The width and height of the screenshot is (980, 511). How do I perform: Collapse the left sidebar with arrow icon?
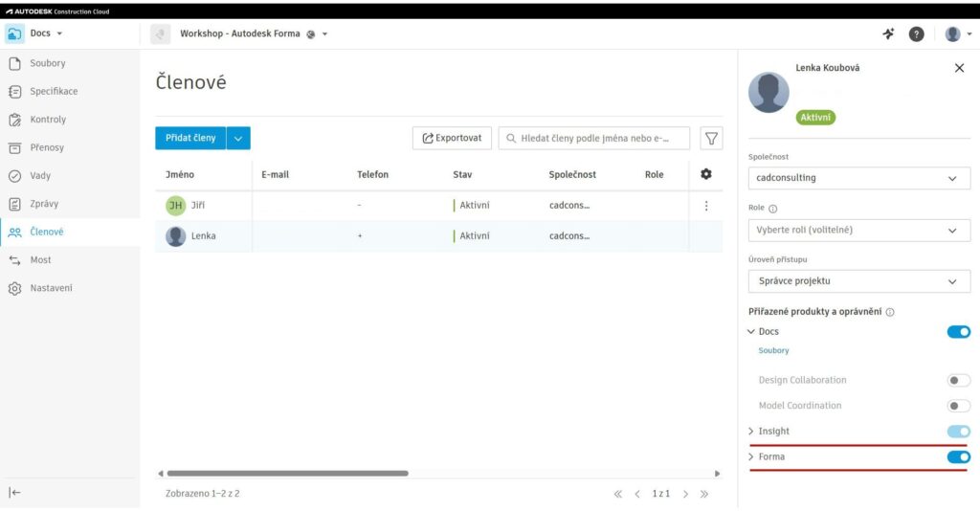point(15,492)
